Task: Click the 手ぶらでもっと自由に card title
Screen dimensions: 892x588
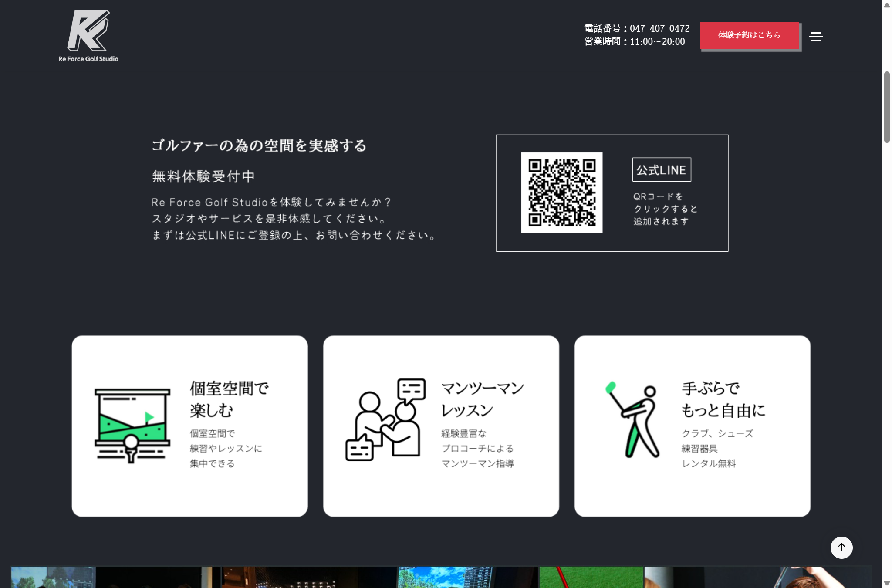Action: [x=723, y=399]
